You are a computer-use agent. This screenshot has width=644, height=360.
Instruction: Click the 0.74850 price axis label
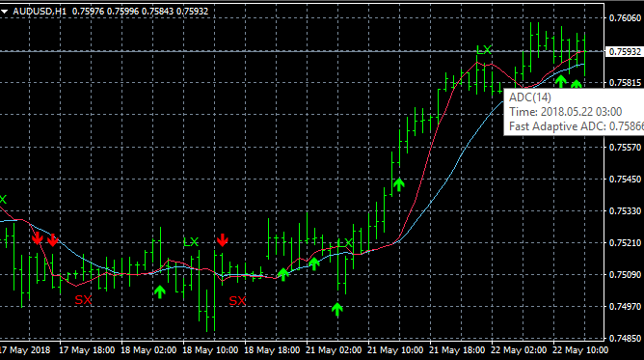625,338
